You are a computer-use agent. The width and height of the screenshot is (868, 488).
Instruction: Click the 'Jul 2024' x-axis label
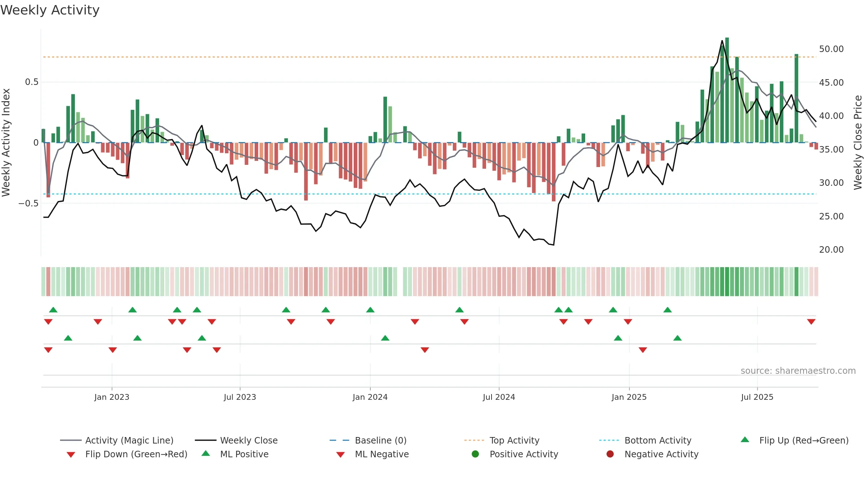(499, 397)
